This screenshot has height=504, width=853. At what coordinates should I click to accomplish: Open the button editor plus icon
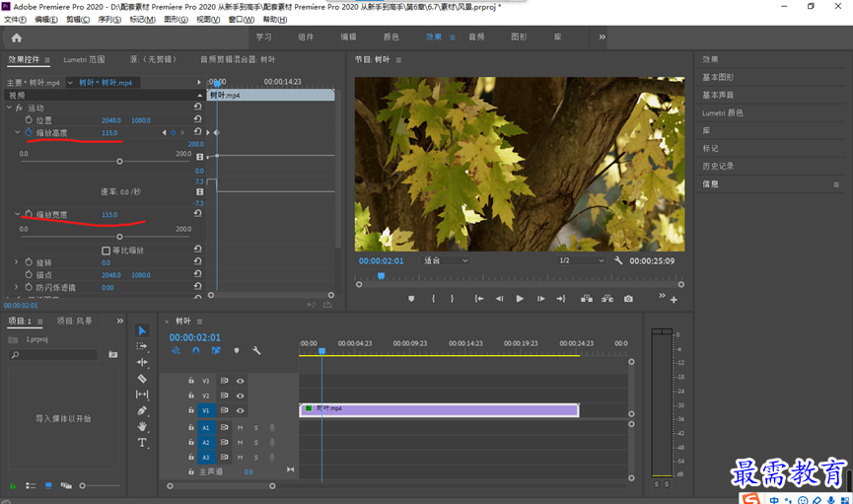pyautogui.click(x=674, y=300)
